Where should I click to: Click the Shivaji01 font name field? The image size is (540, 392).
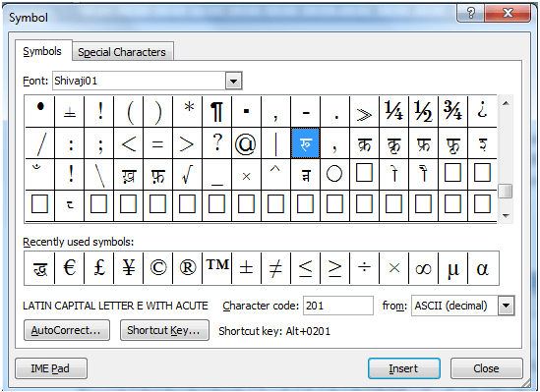(x=139, y=81)
